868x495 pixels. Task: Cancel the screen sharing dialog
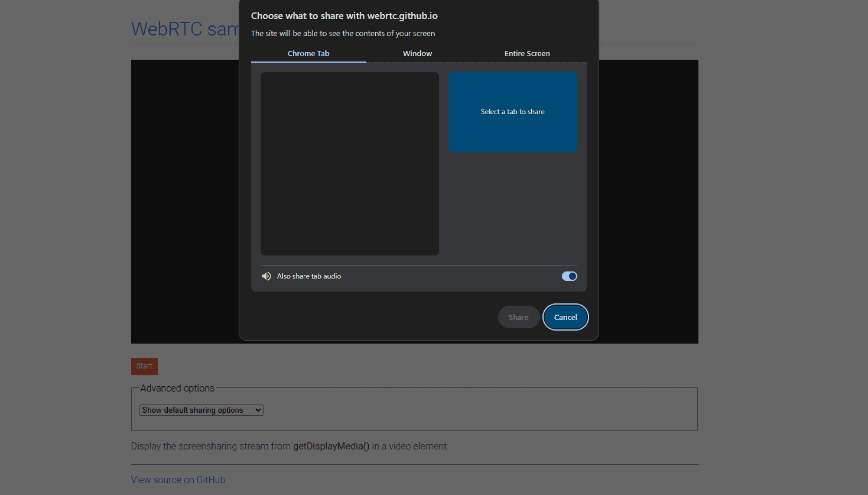(565, 317)
